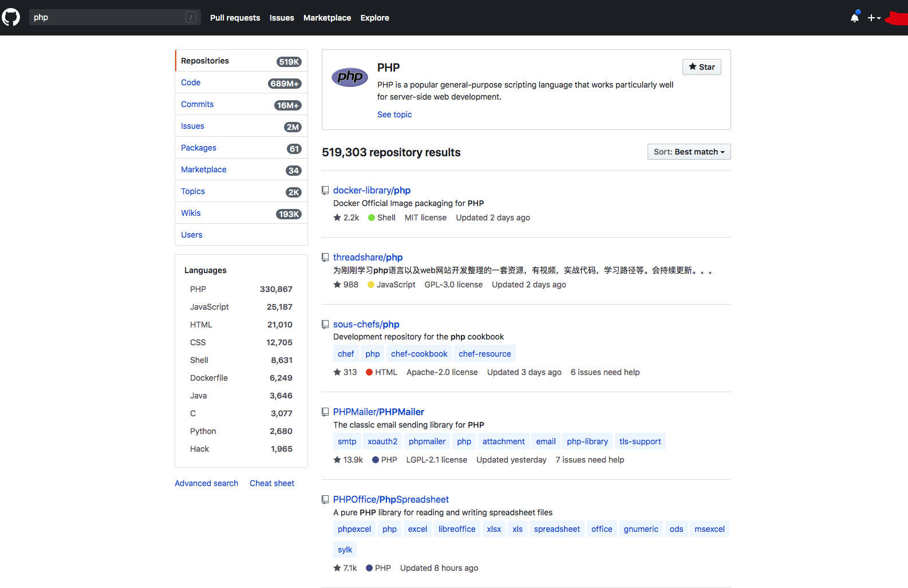Select the Repositories results filter
This screenshot has width=908, height=588.
tap(242, 61)
